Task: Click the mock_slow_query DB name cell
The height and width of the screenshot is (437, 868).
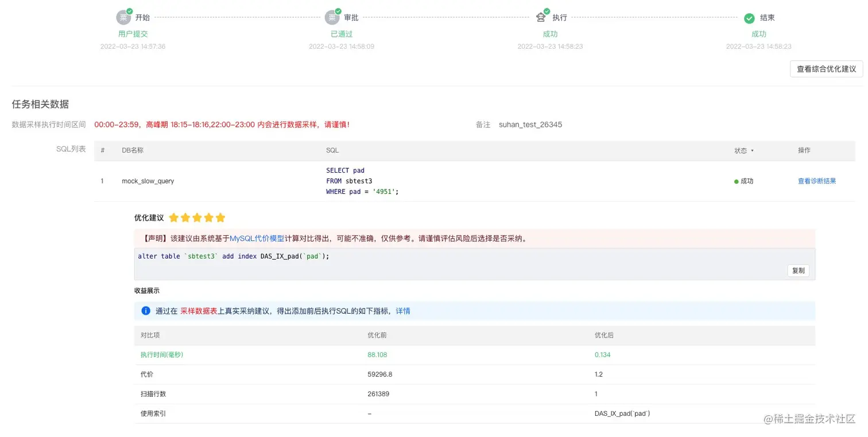Action: [x=148, y=181]
